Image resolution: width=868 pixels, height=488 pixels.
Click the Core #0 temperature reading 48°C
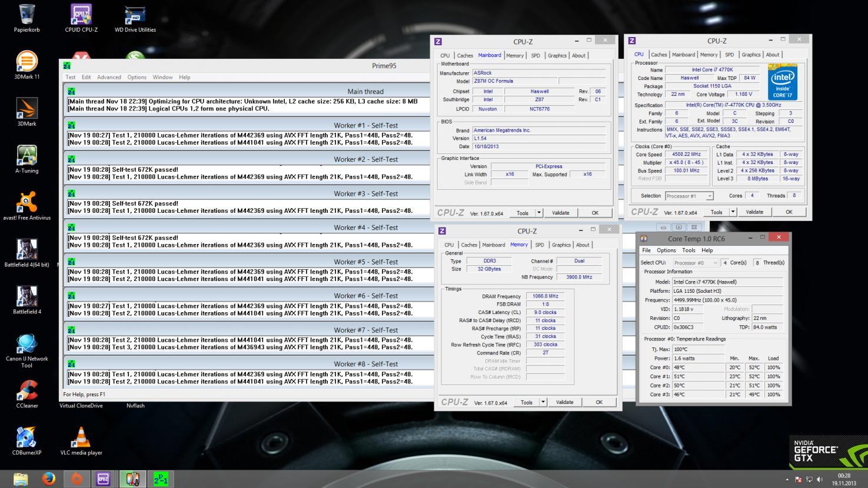(699, 367)
